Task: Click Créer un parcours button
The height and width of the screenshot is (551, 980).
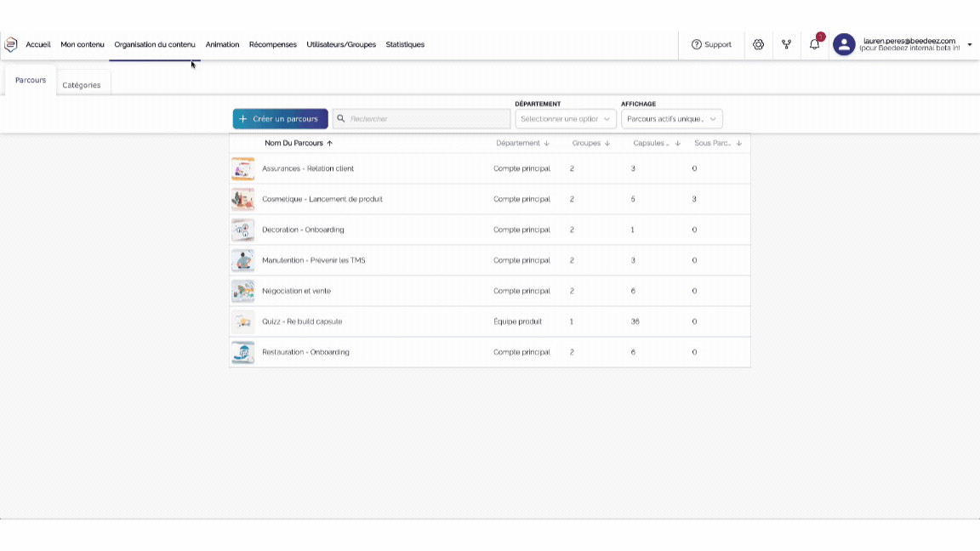Action: [280, 119]
